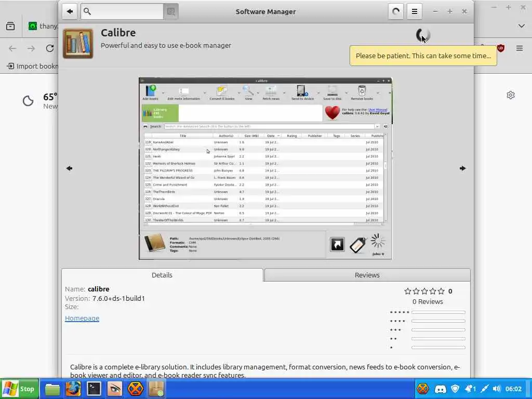532x399 pixels.
Task: Select the Software Manager package icon in taskbar
Action: (156, 389)
